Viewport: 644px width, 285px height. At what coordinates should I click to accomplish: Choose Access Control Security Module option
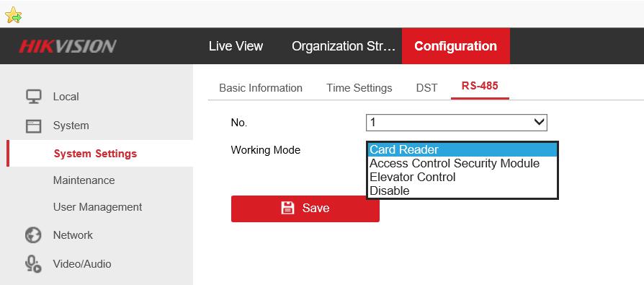[x=462, y=164]
